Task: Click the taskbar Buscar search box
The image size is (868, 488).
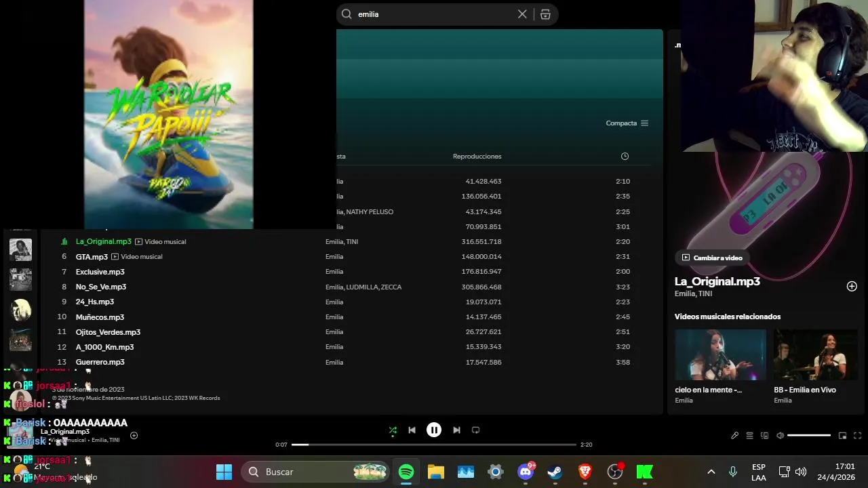Action: coord(316,472)
